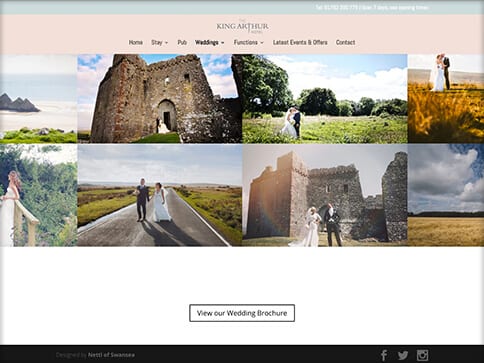Viewport: 484px width, 363px height.
Task: Open the three cliffs beach photo
Action: (x=38, y=99)
